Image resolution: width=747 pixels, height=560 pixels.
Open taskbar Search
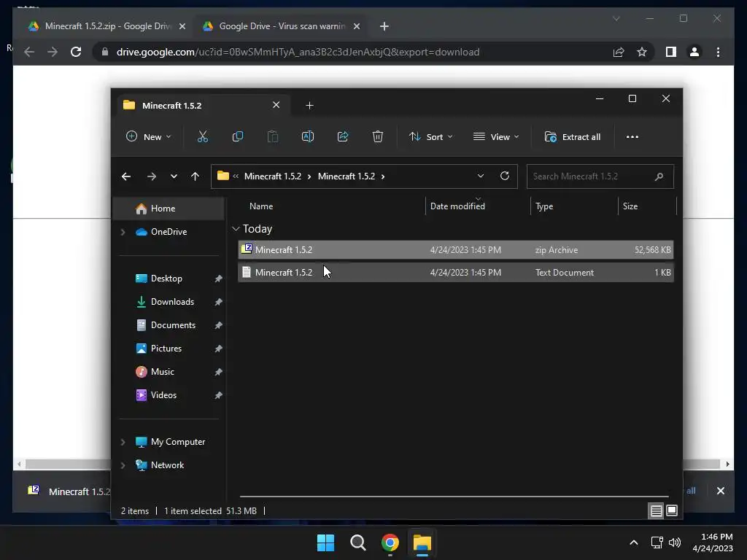coord(357,542)
